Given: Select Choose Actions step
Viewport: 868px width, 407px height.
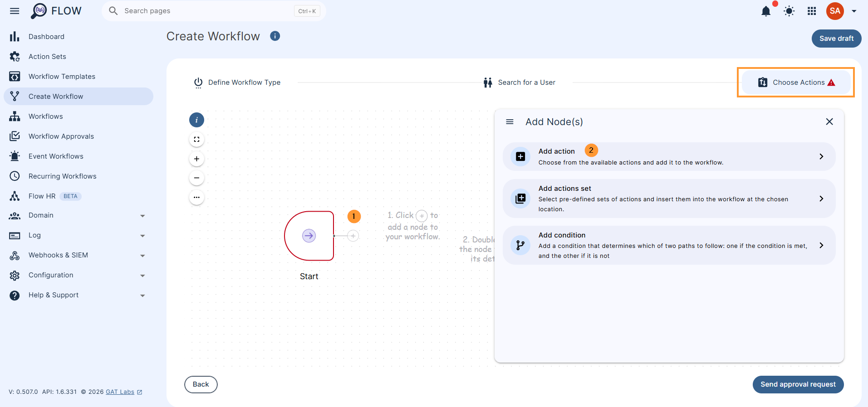Looking at the screenshot, I should (796, 82).
